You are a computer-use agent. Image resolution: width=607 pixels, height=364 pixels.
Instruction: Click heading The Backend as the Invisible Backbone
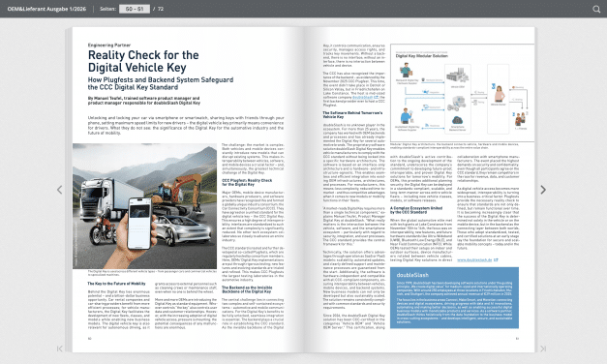tap(247, 289)
